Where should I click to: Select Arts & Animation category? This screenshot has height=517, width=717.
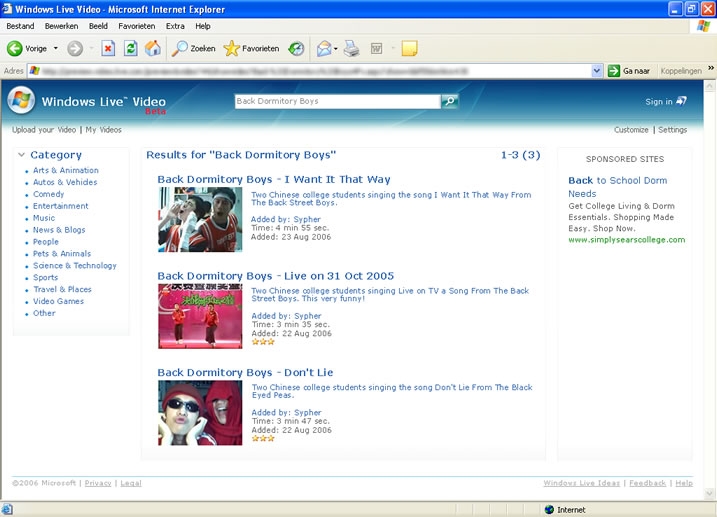coord(66,170)
